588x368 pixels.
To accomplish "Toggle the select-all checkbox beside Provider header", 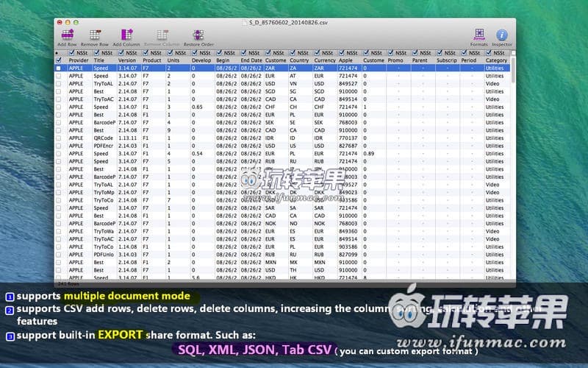I will (x=59, y=60).
